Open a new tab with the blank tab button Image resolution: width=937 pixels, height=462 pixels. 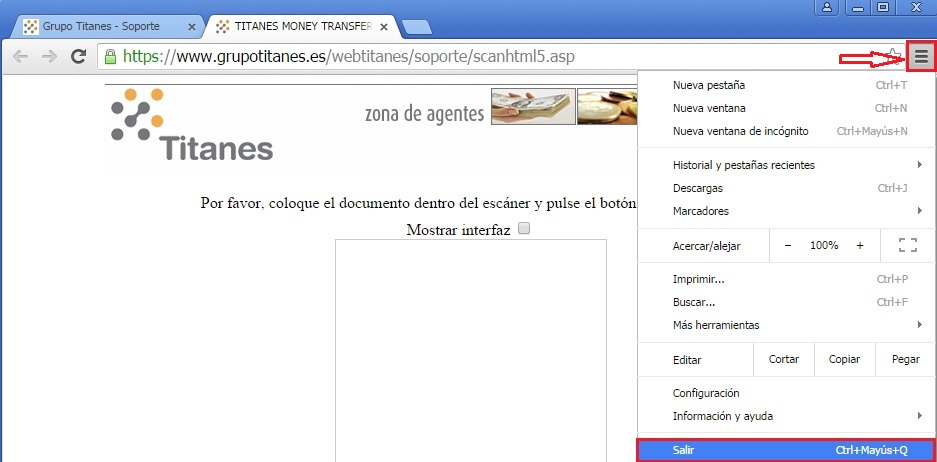417,27
